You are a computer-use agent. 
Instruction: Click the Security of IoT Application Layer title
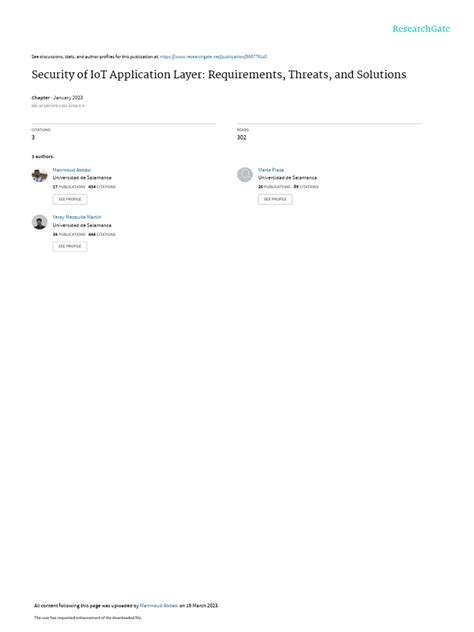(219, 75)
